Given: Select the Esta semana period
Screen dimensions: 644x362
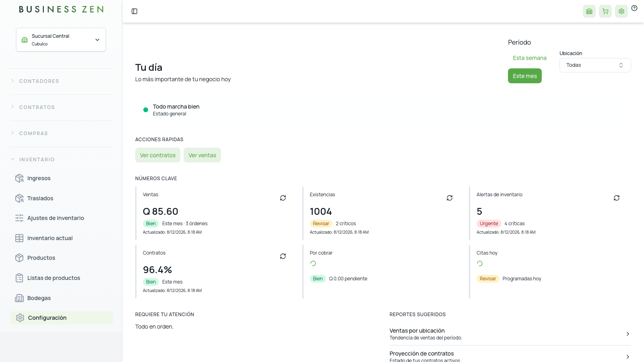Looking at the screenshot, I should [x=530, y=58].
